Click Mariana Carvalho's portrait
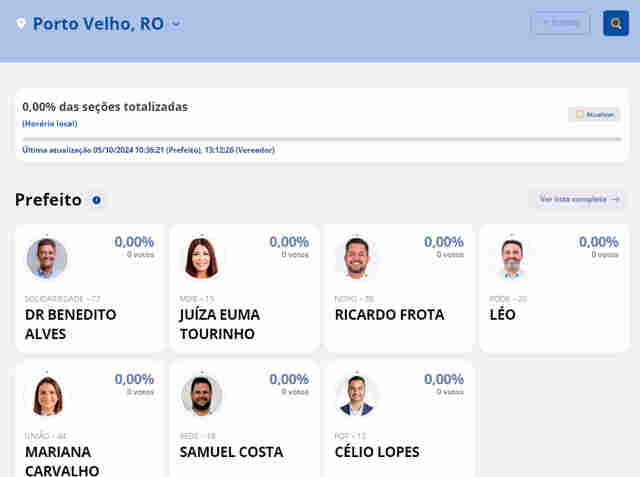Screen dimensions: 640x477 coord(46,395)
